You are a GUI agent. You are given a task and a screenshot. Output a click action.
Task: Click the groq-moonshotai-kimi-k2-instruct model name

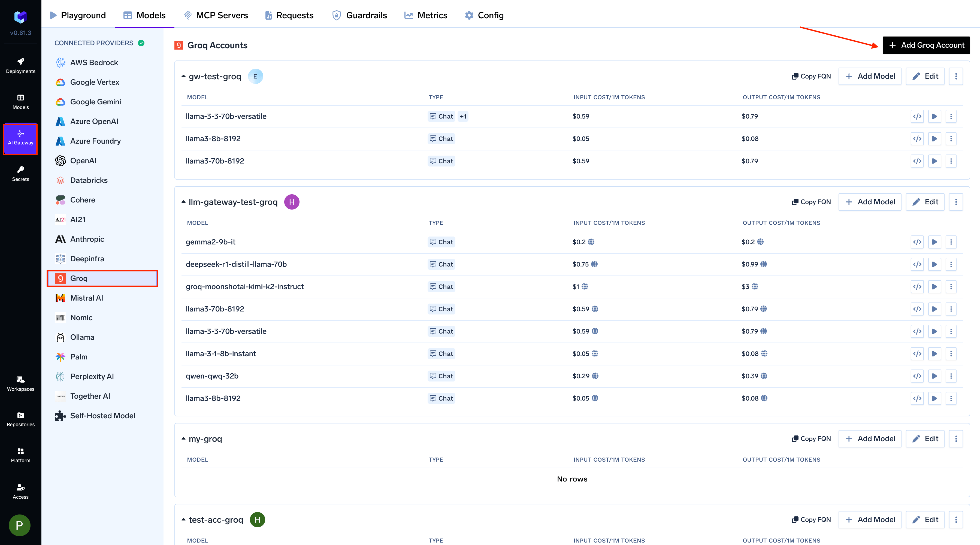point(245,287)
